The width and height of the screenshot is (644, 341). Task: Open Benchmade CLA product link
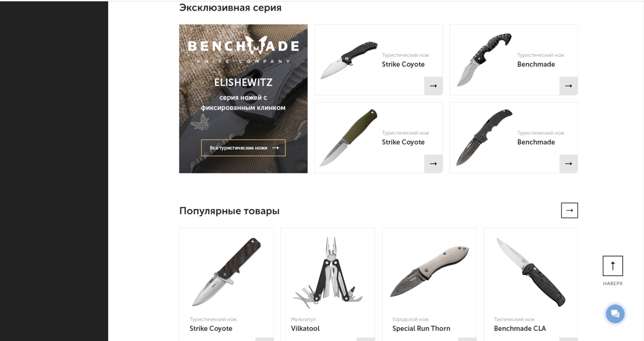pyautogui.click(x=520, y=328)
